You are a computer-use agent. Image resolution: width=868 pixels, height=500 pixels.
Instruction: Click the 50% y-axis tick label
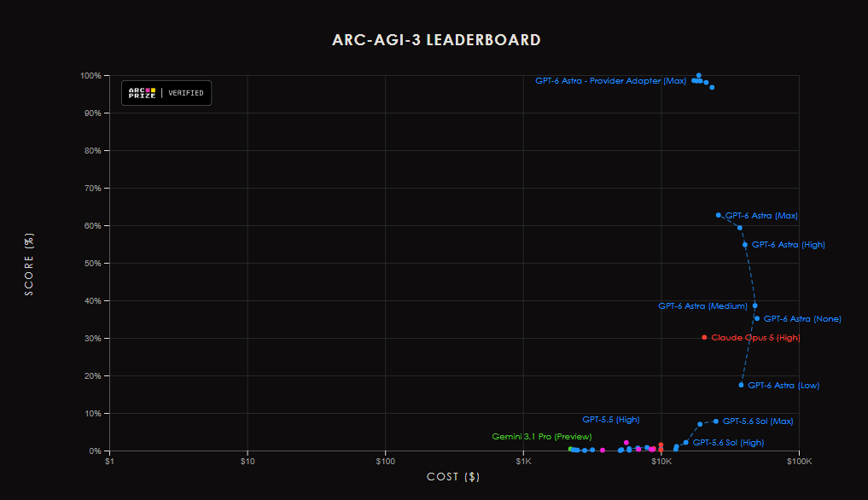pyautogui.click(x=92, y=264)
